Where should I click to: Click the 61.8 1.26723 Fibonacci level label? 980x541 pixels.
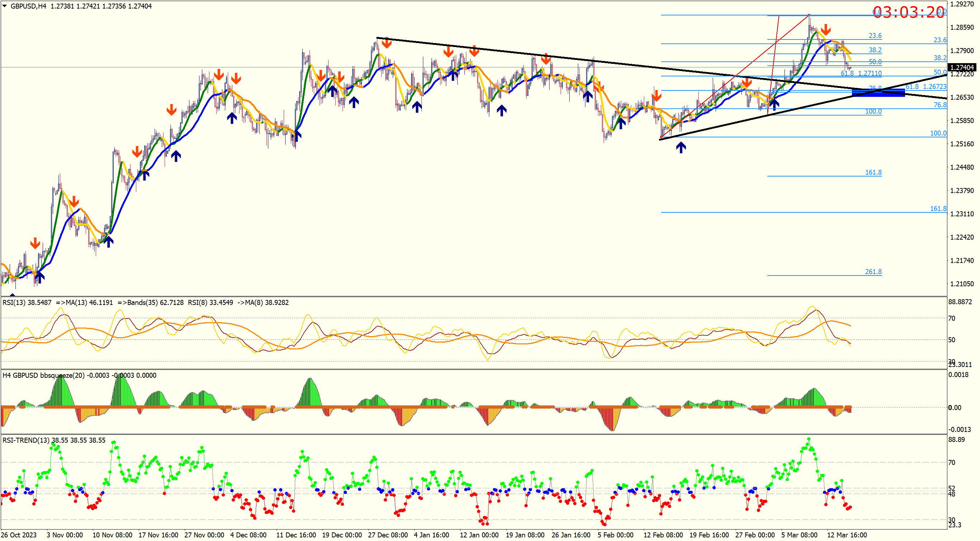(925, 87)
